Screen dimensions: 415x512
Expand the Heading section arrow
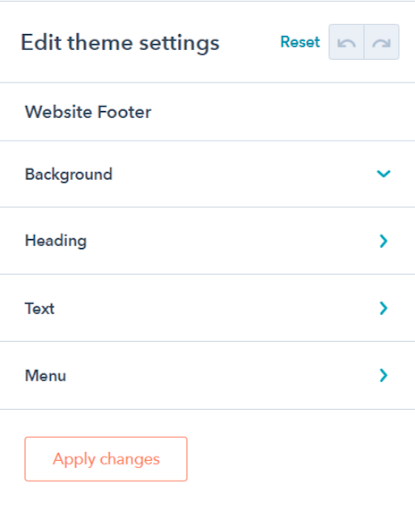383,241
